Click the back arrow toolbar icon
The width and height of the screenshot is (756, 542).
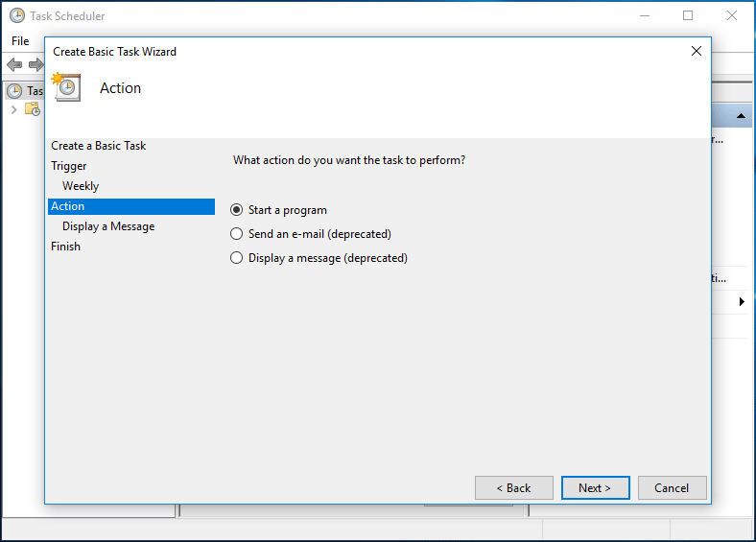[x=14, y=64]
